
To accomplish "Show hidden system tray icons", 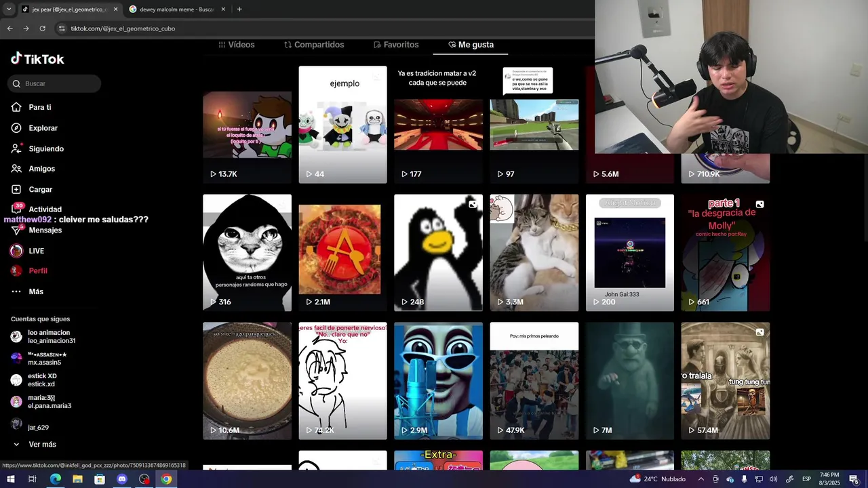I will click(701, 479).
